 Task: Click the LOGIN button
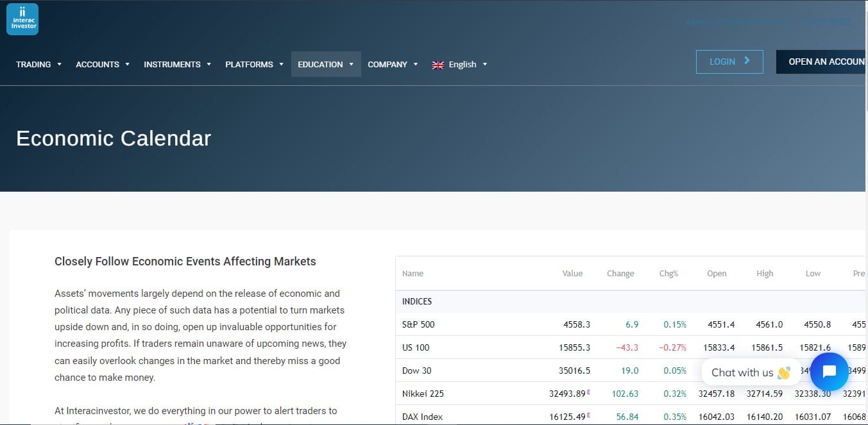729,62
